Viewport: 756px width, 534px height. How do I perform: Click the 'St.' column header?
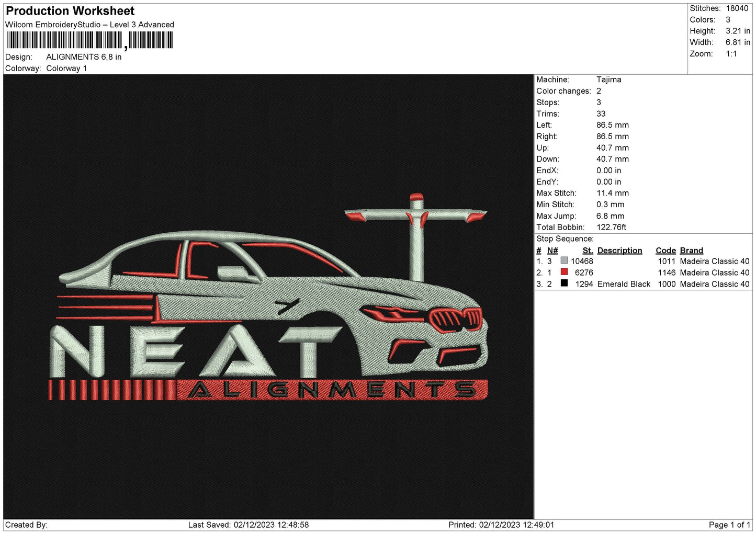pos(588,251)
